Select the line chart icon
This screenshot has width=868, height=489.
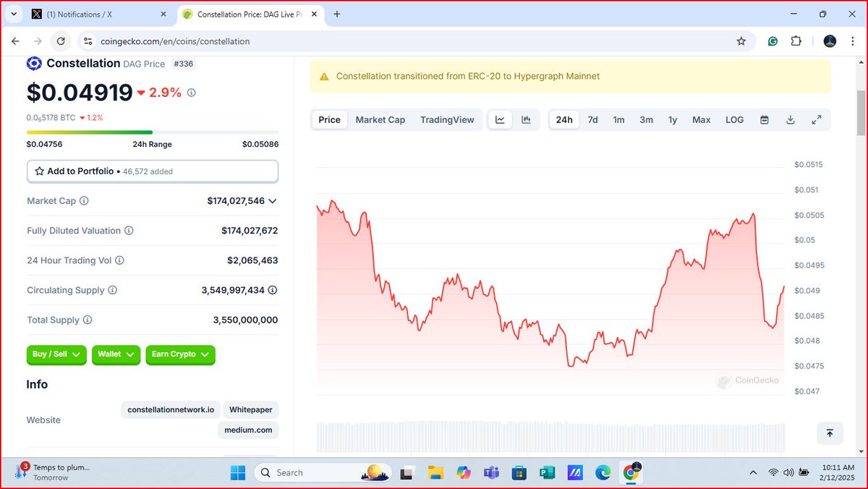(x=501, y=120)
